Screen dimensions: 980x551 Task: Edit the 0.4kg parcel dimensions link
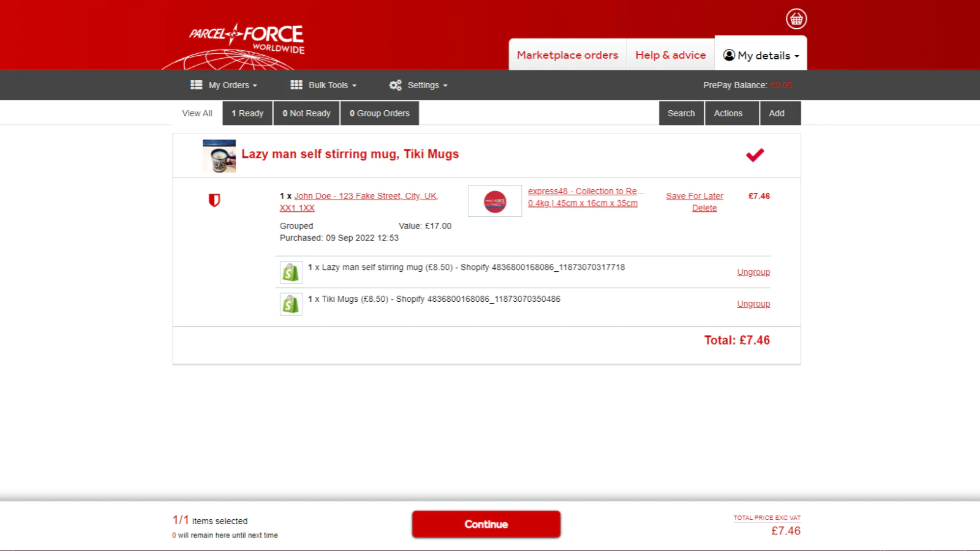click(582, 203)
